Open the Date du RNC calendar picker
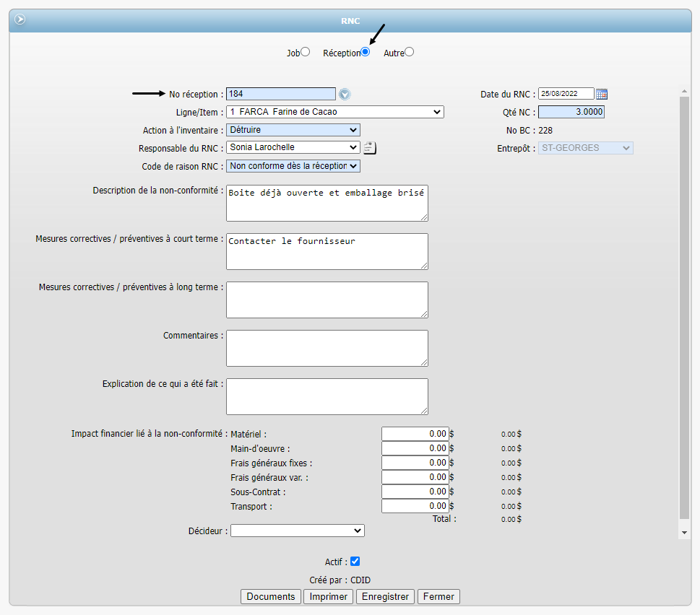 tap(602, 94)
